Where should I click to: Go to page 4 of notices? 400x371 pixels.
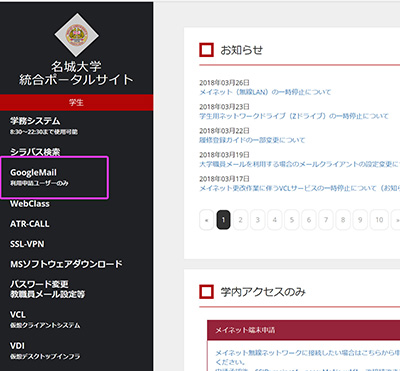click(275, 220)
